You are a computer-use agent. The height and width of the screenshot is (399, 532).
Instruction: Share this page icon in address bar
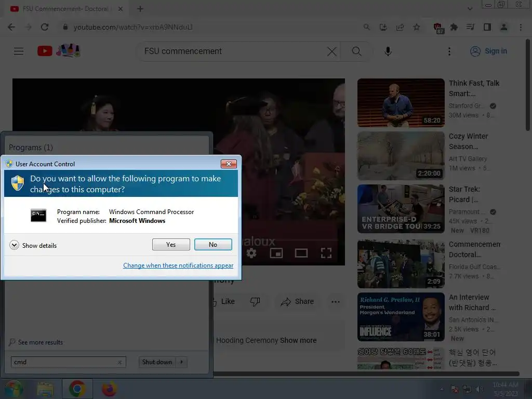click(x=400, y=27)
